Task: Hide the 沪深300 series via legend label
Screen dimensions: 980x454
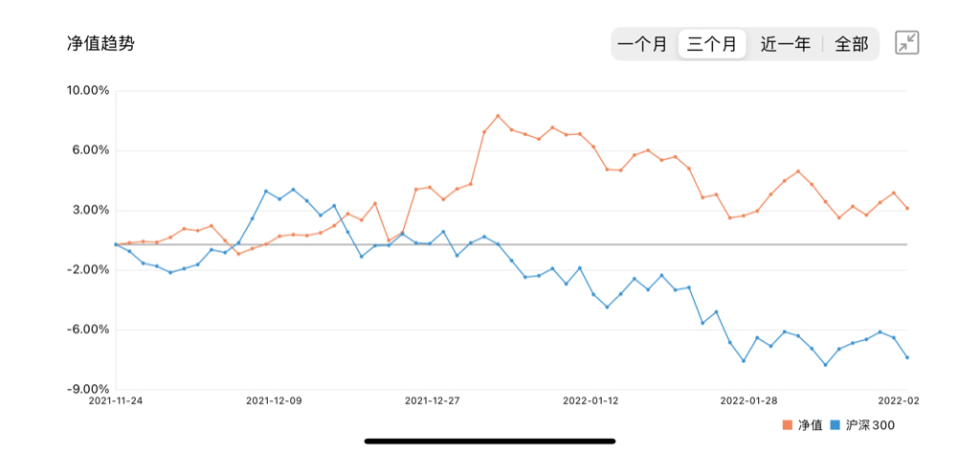Action: click(870, 424)
